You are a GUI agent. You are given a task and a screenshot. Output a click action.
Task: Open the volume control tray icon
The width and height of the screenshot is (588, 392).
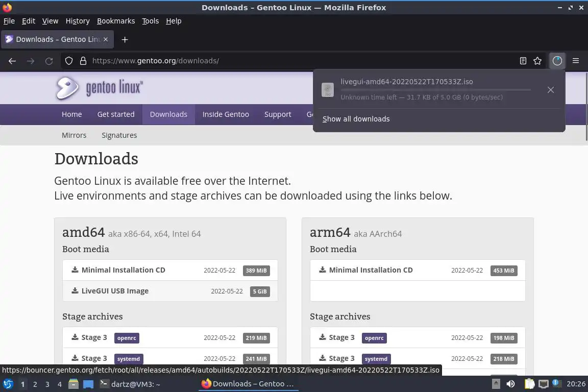tap(511, 384)
